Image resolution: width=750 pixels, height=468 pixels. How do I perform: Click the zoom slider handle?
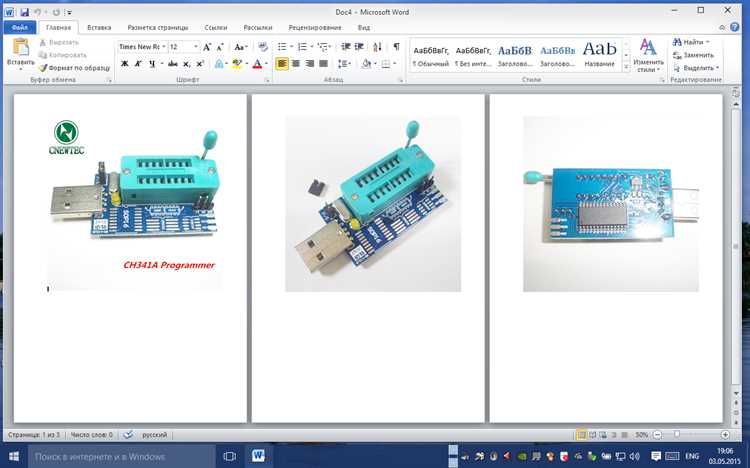pos(677,435)
